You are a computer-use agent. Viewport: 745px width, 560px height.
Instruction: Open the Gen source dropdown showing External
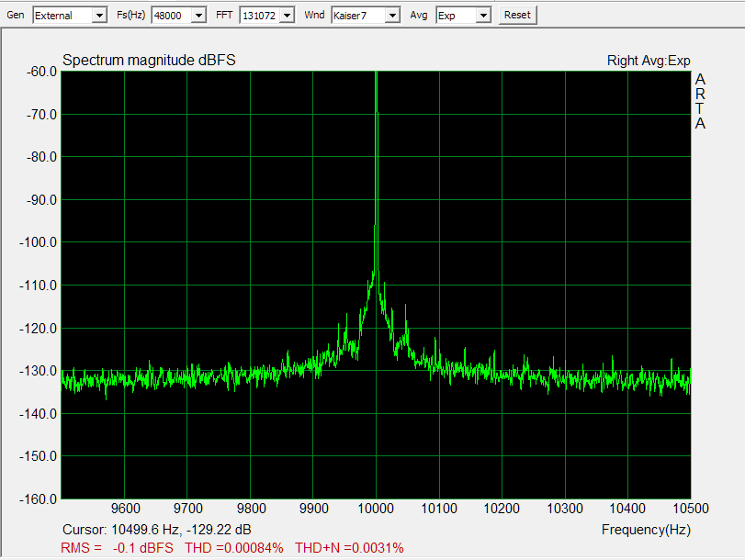coord(70,16)
